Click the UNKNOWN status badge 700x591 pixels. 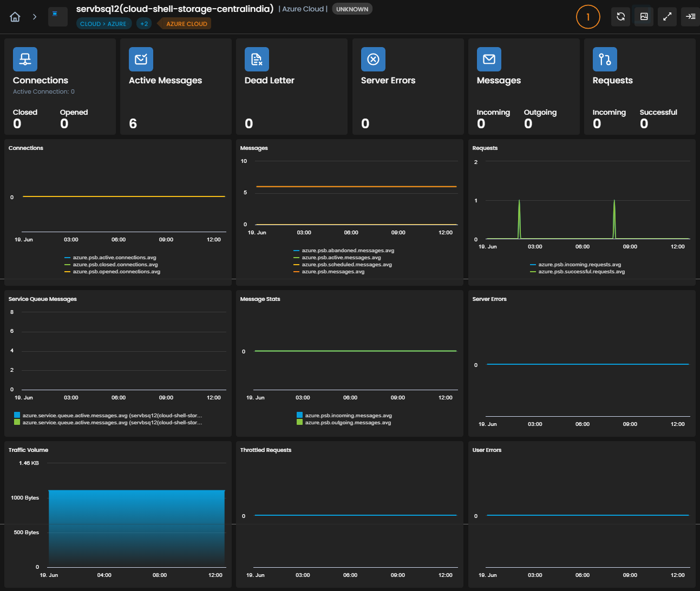(352, 9)
